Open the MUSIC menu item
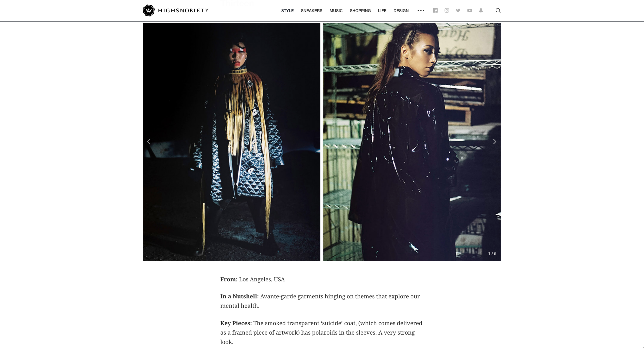 click(336, 11)
